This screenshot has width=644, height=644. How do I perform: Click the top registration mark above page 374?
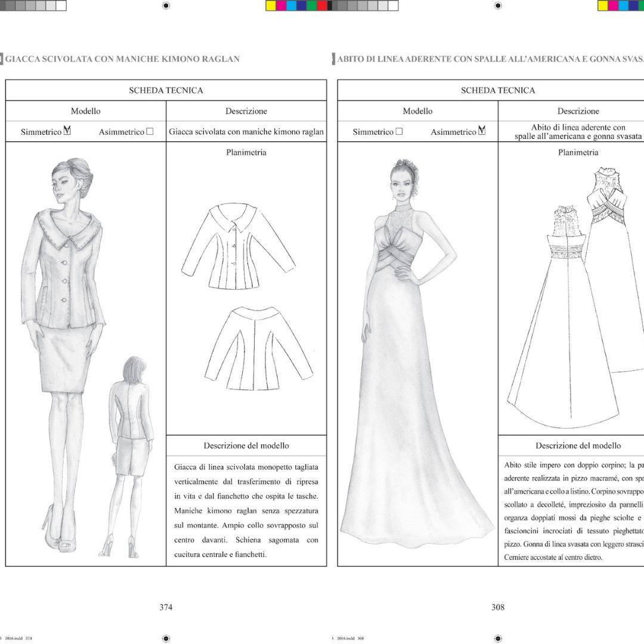coord(166,5)
